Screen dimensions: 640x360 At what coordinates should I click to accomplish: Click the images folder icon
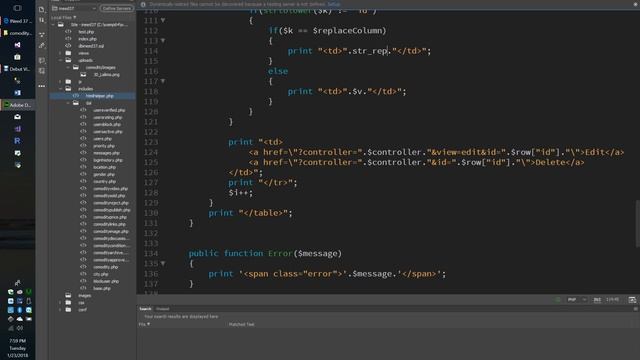[68, 296]
